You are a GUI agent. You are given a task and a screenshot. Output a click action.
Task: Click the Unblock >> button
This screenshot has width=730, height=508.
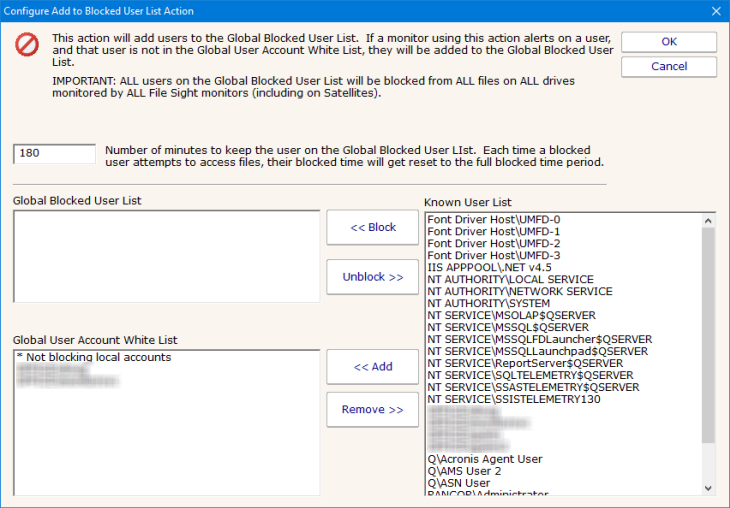(x=373, y=277)
